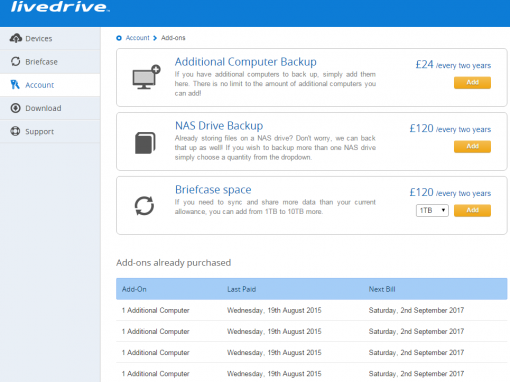The width and height of the screenshot is (510, 382).
Task: Follow the Account breadcrumb link
Action: (x=138, y=38)
